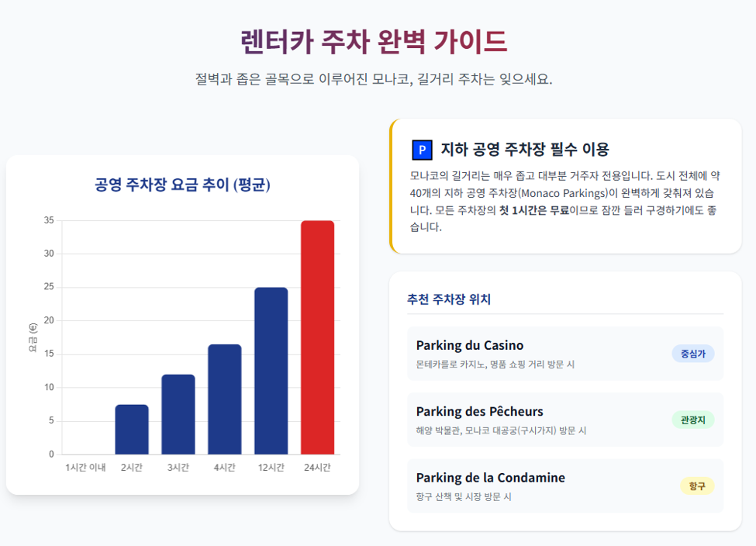The height and width of the screenshot is (546, 756).
Task: Open the Parking de la Condamine entry
Action: (565, 486)
